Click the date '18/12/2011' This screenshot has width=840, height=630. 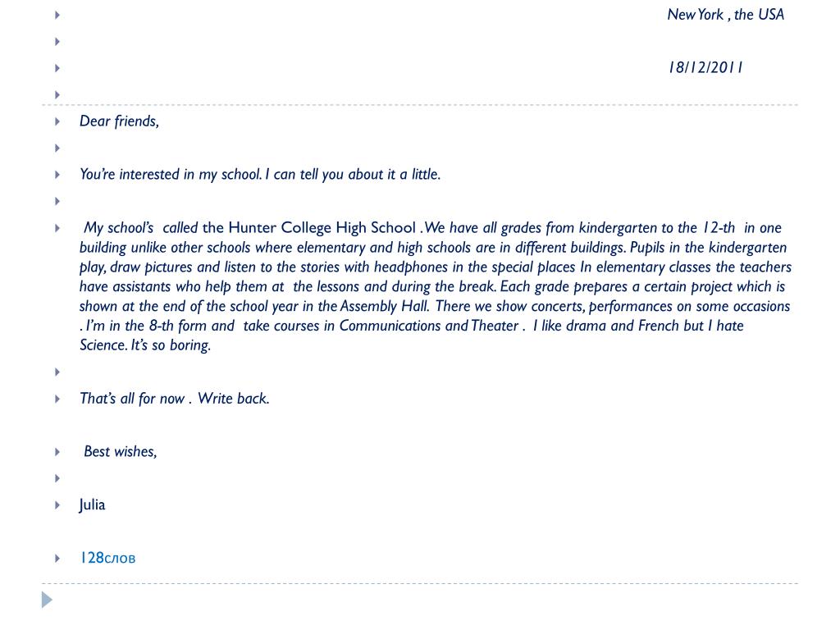click(705, 67)
